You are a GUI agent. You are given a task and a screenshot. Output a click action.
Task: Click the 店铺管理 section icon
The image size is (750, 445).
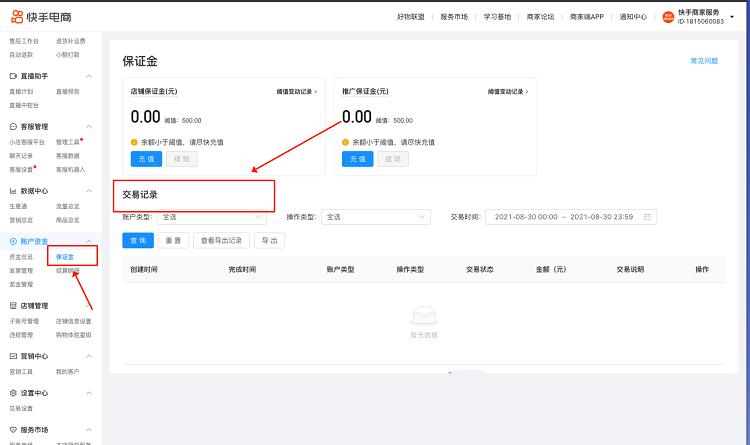tap(13, 305)
